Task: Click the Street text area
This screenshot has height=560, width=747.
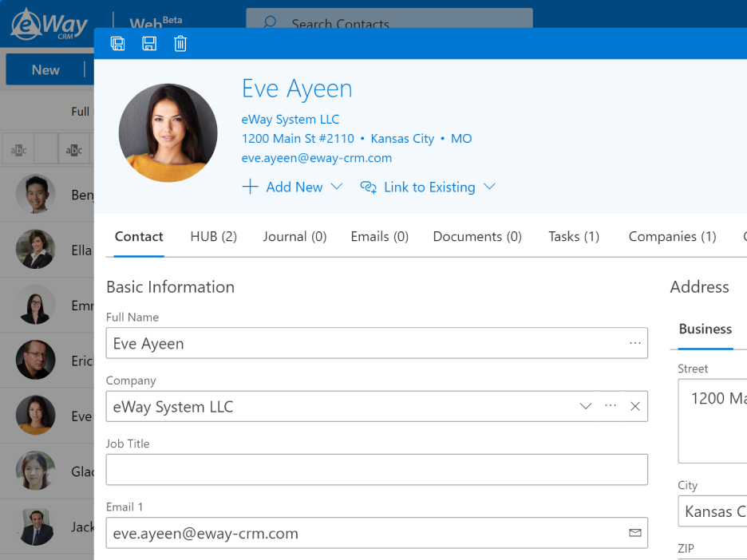Action: (713, 421)
